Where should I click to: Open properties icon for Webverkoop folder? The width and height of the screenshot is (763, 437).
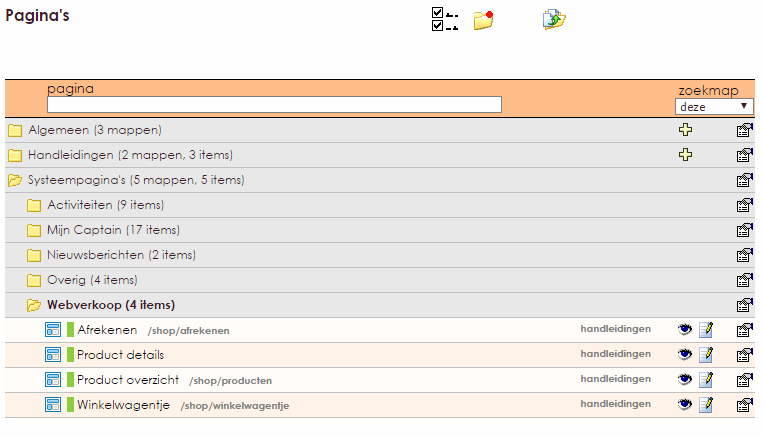point(745,305)
